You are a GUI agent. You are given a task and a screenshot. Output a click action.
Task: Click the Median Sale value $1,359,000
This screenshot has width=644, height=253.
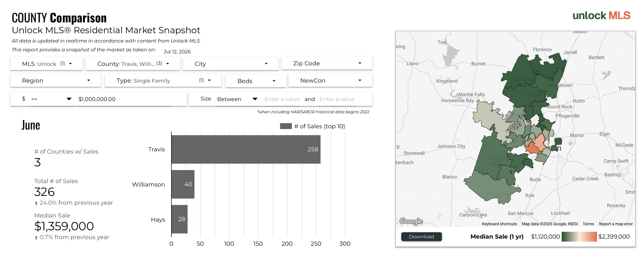64,226
